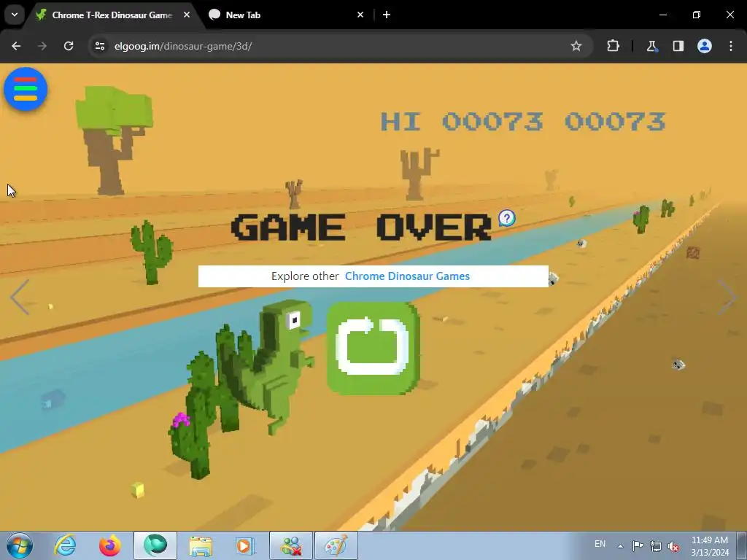Go to previous game with left arrow
This screenshot has height=560, width=747.
pyautogui.click(x=20, y=297)
